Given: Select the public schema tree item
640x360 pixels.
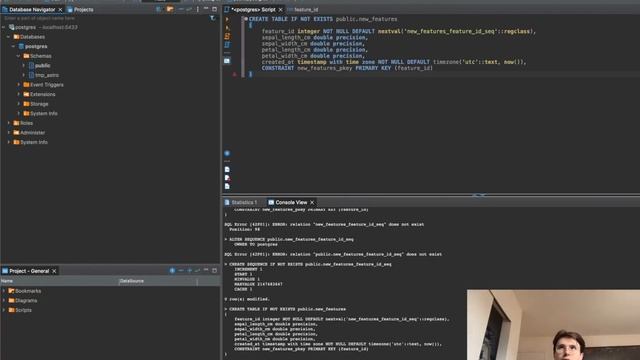Looking at the screenshot, I should click(x=42, y=65).
